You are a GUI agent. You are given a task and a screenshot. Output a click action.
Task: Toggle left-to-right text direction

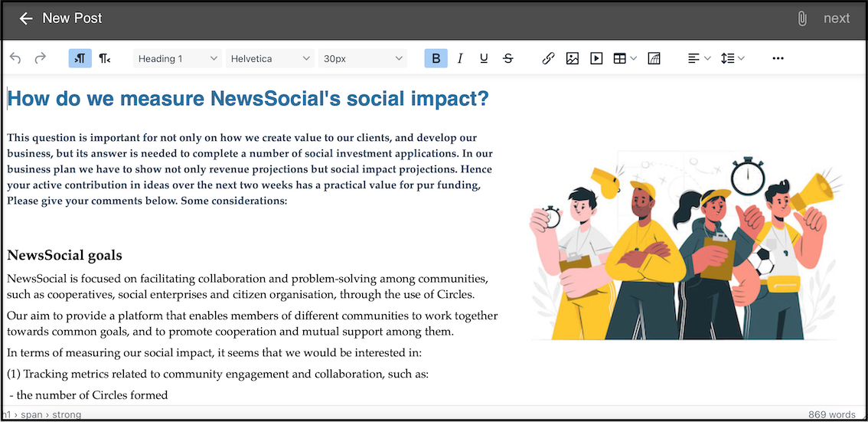pos(80,58)
